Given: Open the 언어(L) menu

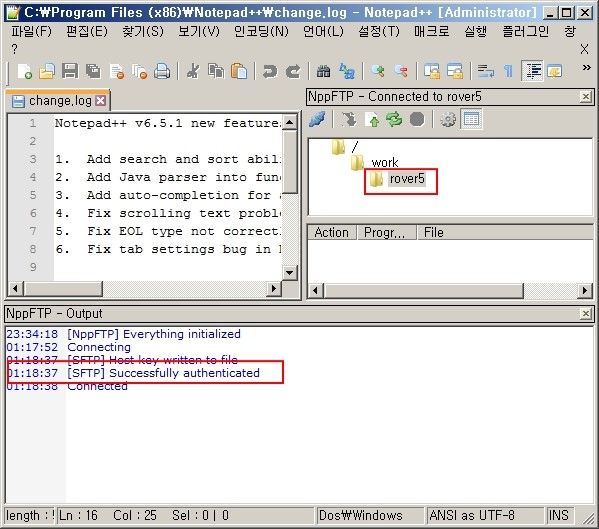Looking at the screenshot, I should click(x=323, y=31).
